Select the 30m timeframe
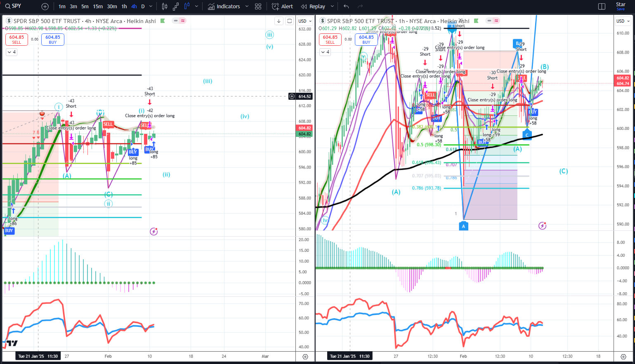635x364 pixels. [x=112, y=7]
